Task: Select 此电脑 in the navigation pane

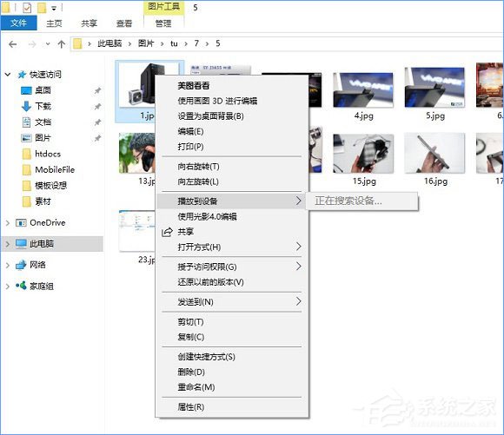Action: (42, 244)
